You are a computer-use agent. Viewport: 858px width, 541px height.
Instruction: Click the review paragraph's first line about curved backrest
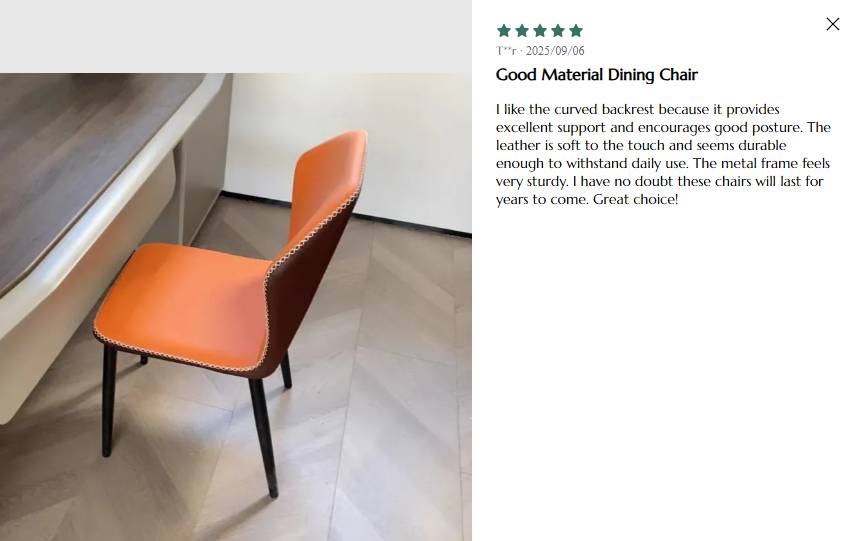click(637, 109)
